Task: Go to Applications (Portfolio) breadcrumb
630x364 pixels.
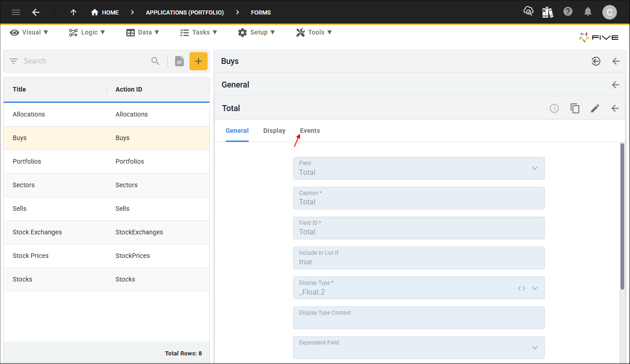Action: click(185, 12)
